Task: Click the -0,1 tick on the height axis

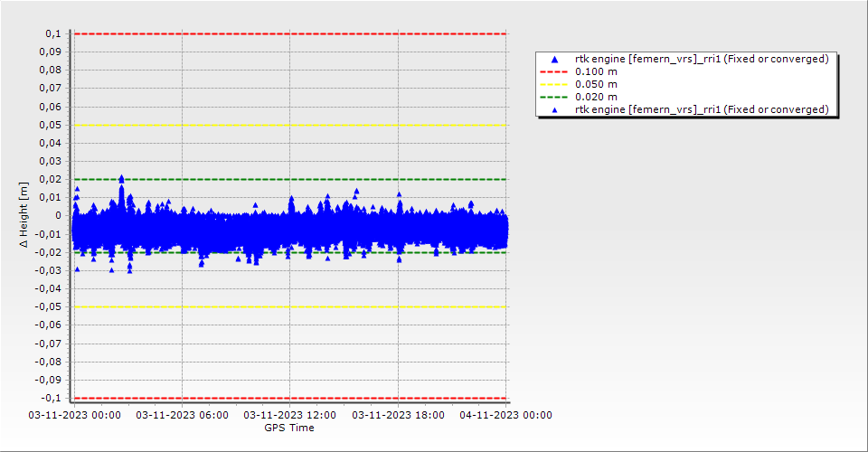Action: [x=51, y=398]
